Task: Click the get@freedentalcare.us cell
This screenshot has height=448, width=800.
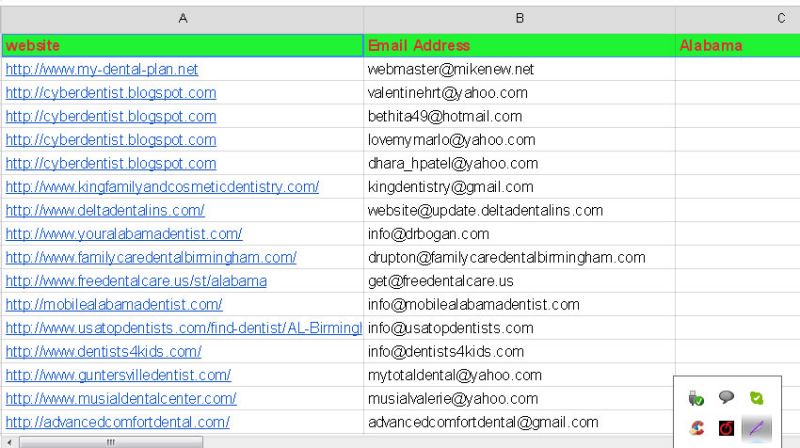Action: point(519,281)
